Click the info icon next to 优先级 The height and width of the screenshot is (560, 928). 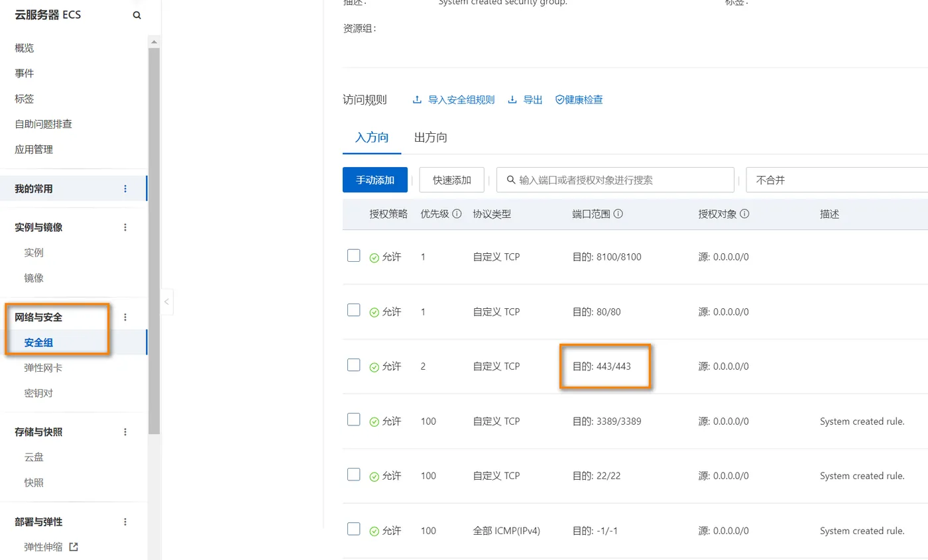click(457, 215)
